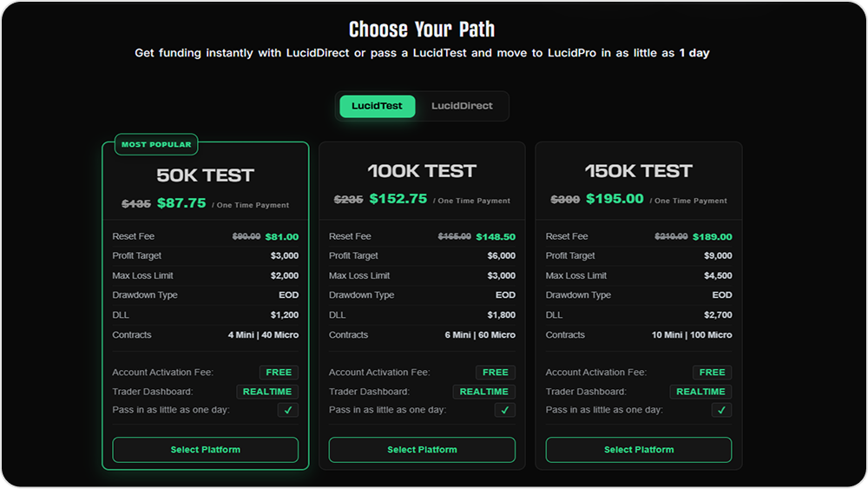Click the REALTIME badge on 150K card
The width and height of the screenshot is (868, 489).
pyautogui.click(x=700, y=392)
